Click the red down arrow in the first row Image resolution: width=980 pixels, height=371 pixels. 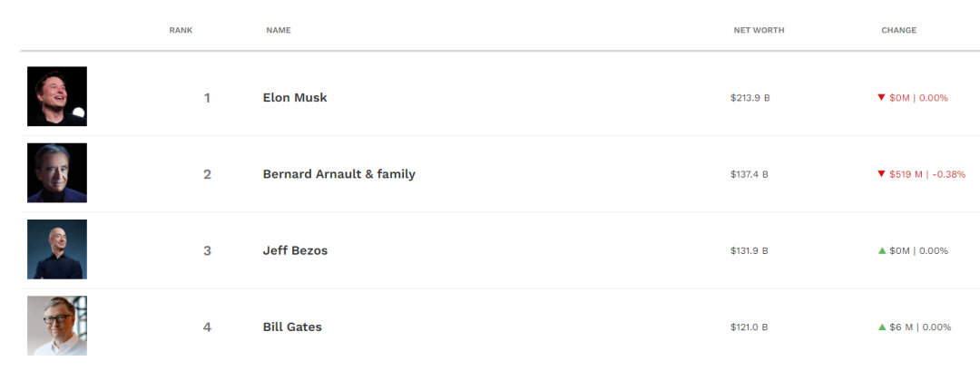point(881,97)
